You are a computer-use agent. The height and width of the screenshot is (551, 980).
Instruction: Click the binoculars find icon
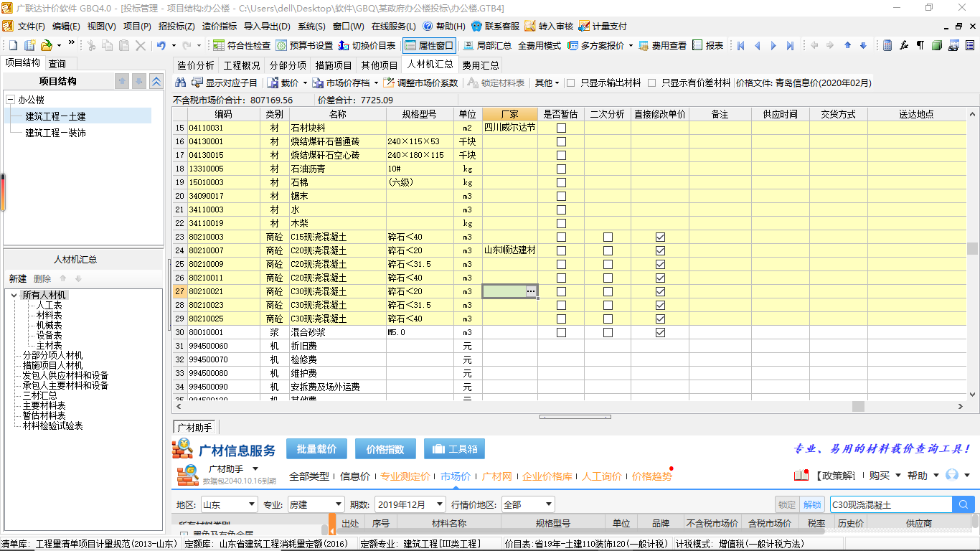click(181, 83)
